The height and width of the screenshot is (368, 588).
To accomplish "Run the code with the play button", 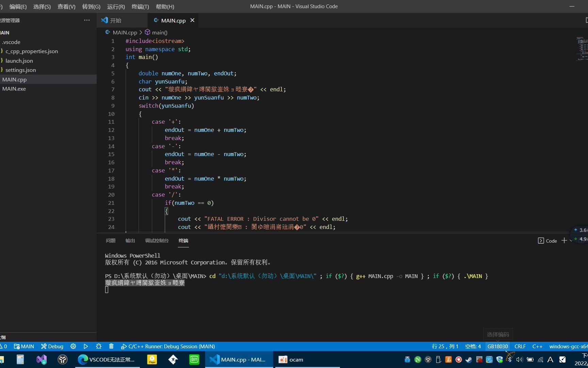I will coord(86,346).
